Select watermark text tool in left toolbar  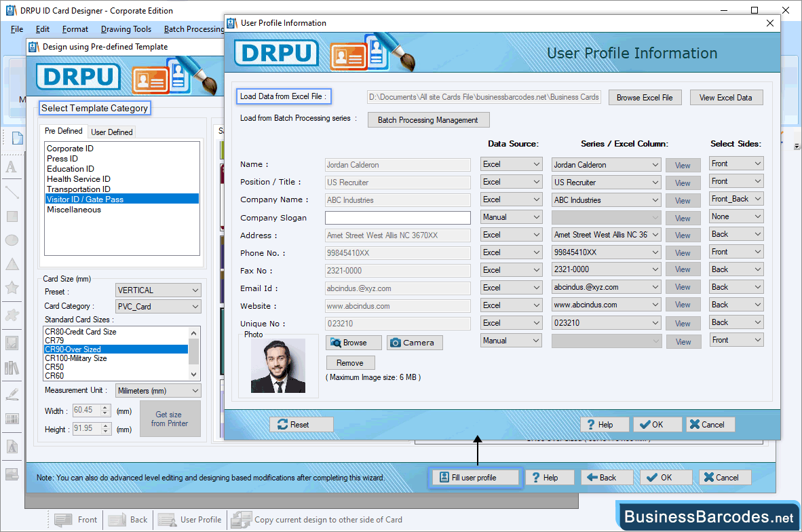[12, 446]
